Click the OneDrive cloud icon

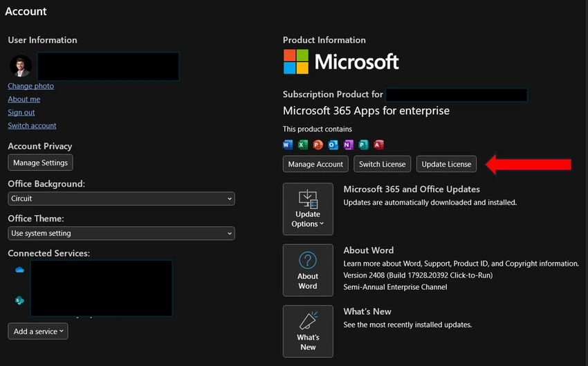[19, 270]
